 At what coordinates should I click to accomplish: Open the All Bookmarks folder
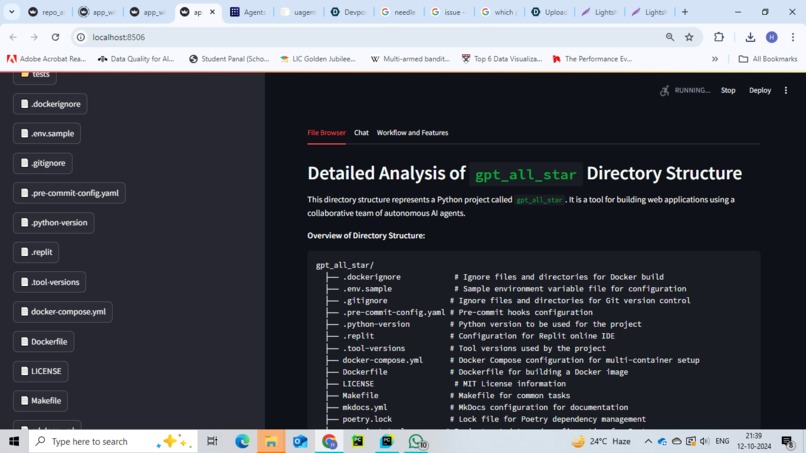[767, 59]
